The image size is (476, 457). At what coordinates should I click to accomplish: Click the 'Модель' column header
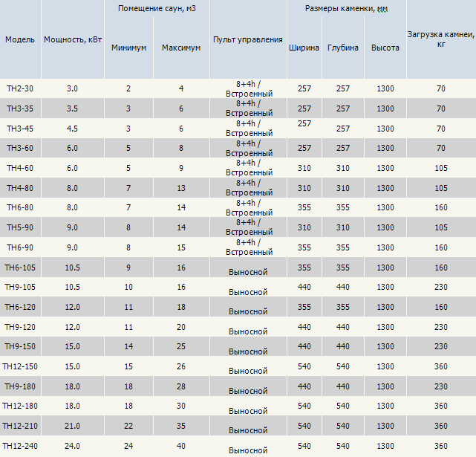20,40
